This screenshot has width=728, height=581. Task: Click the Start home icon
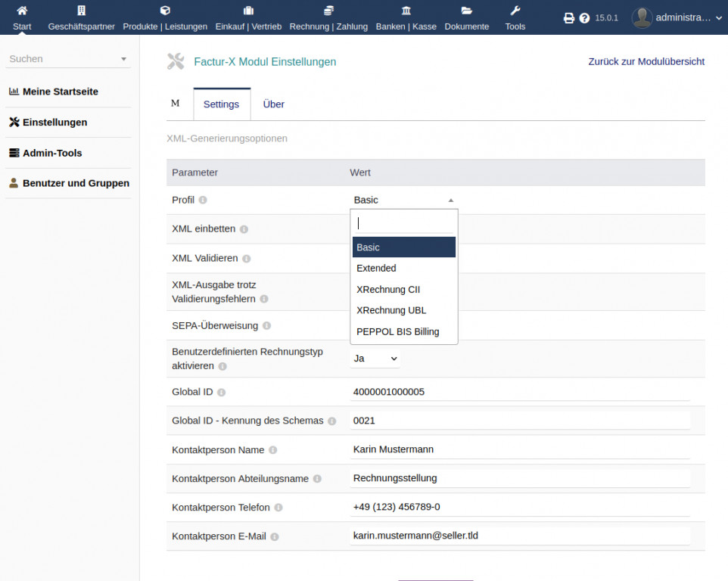[x=22, y=11]
